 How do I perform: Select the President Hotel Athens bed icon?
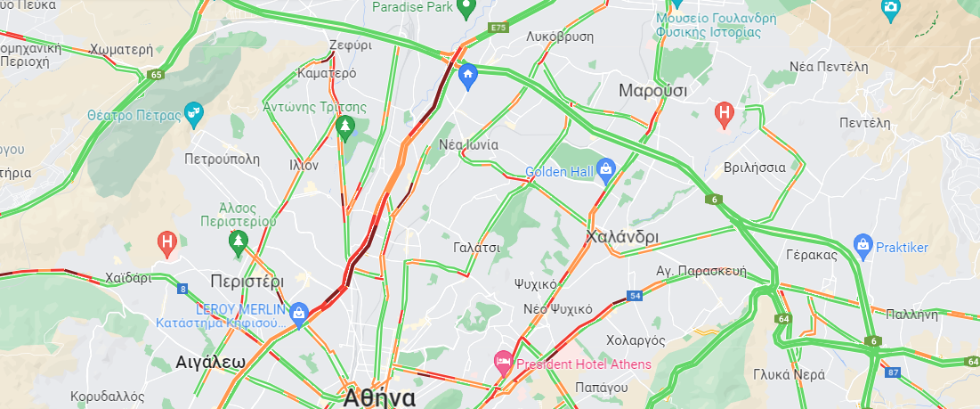503,363
